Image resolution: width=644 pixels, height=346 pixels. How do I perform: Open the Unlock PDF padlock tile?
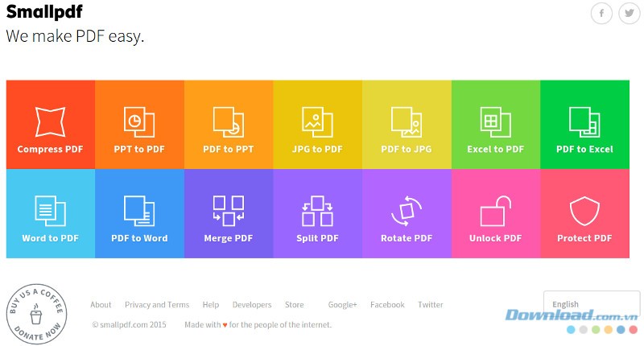tap(495, 214)
